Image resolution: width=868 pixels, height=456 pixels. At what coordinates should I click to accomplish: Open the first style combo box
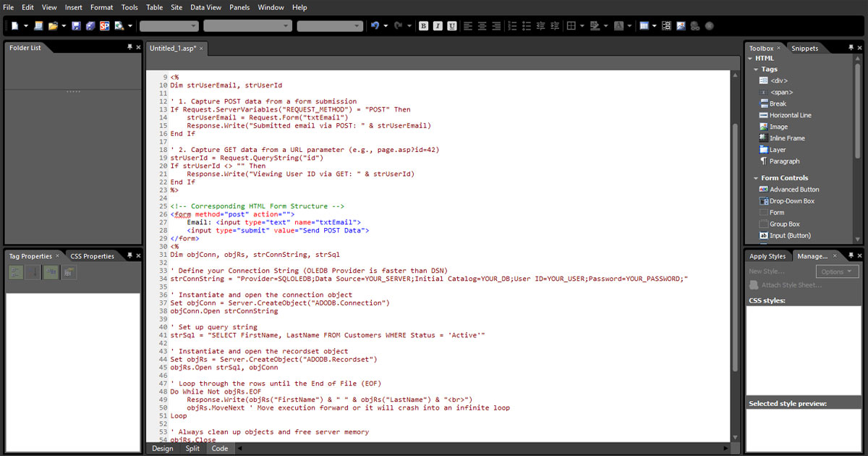tap(169, 26)
